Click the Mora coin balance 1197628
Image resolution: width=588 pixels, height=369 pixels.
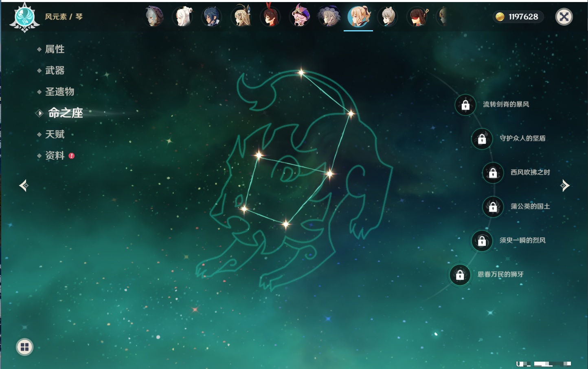[518, 17]
